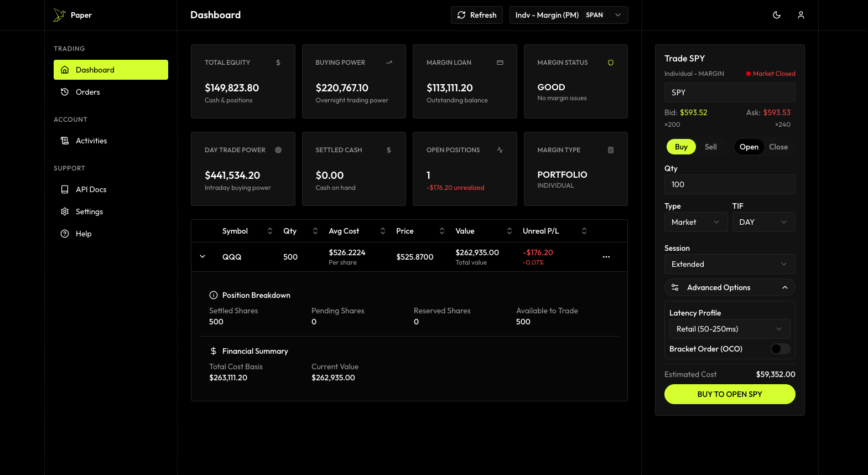
Task: Click the Estimated Cost $59,352.00 value
Action: (x=776, y=374)
